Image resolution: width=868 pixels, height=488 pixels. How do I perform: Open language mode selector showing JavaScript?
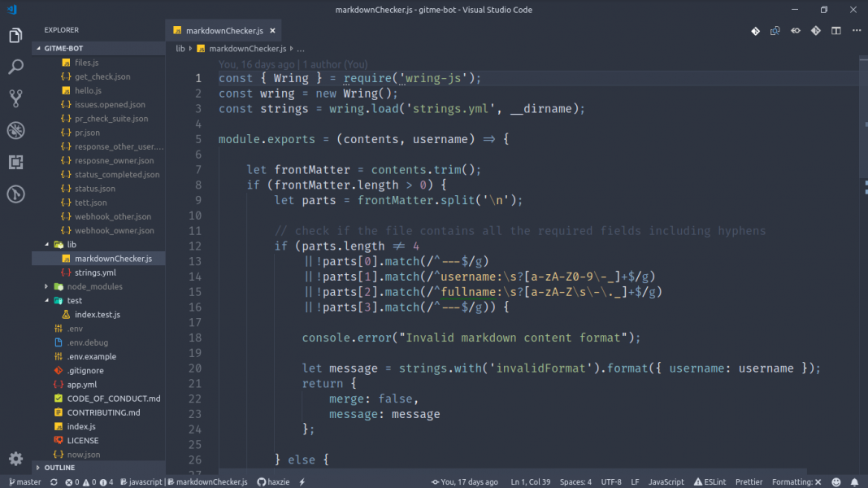pyautogui.click(x=666, y=481)
